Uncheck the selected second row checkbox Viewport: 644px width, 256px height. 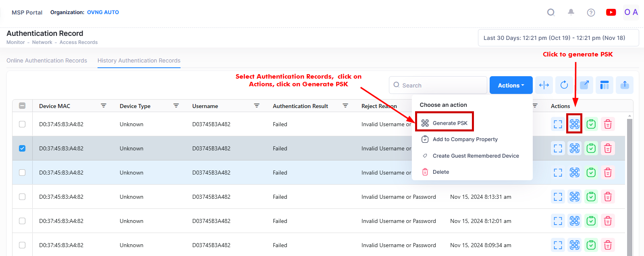22,148
